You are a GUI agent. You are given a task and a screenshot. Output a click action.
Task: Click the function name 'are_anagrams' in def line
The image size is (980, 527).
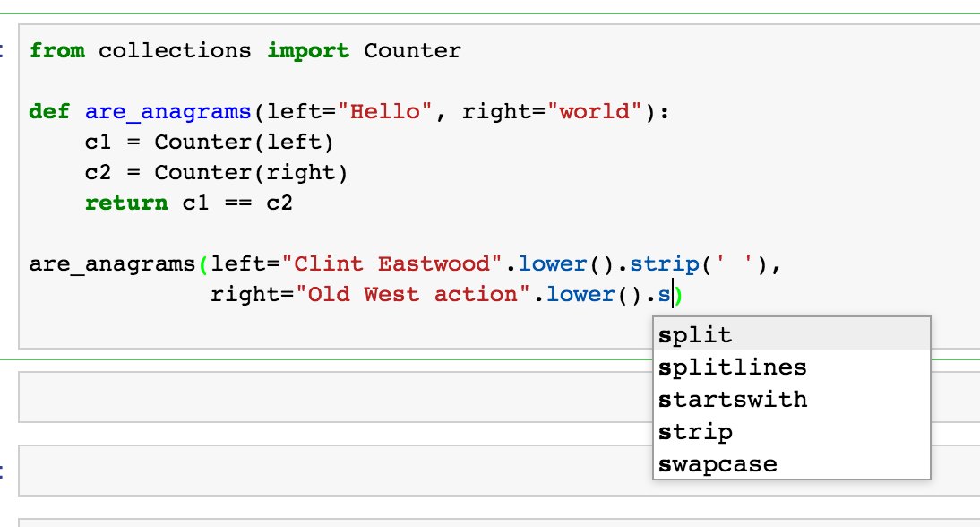click(x=168, y=112)
